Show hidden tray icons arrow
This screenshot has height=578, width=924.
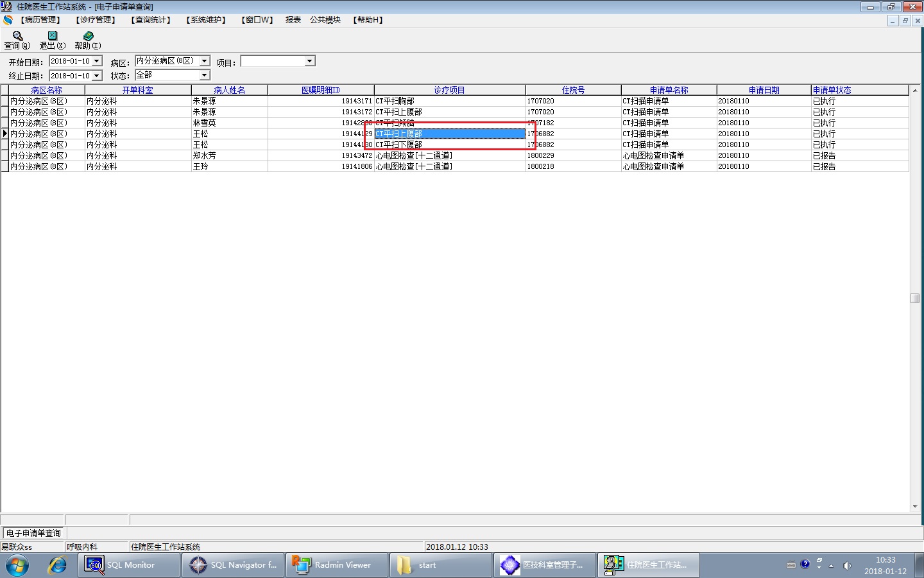[832, 566]
